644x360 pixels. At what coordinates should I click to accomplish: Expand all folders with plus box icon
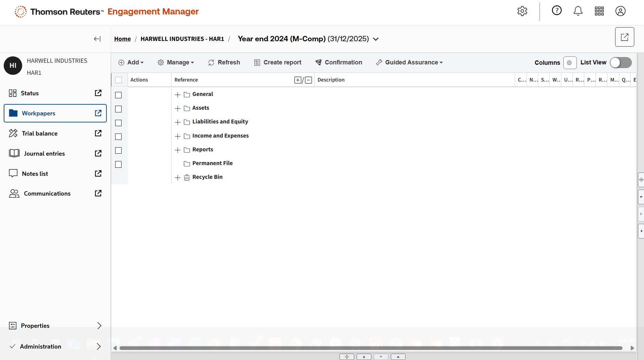point(298,80)
